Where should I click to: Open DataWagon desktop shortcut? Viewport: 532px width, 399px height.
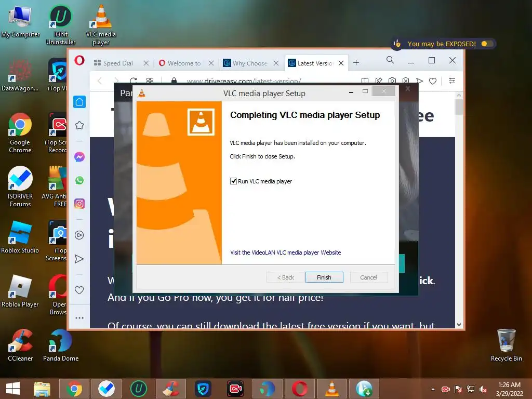click(x=20, y=75)
